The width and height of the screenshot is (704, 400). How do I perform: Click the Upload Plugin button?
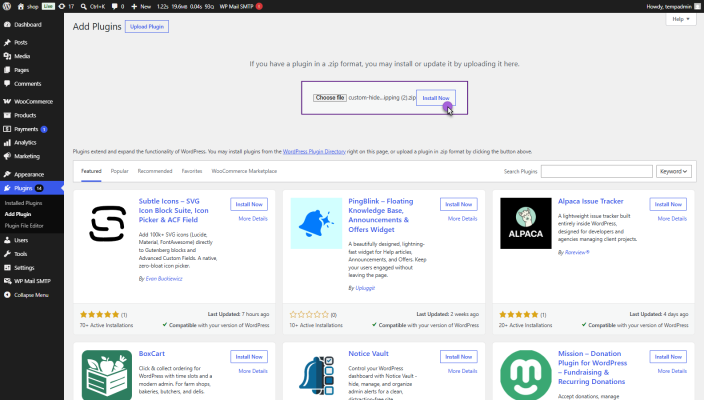147,26
